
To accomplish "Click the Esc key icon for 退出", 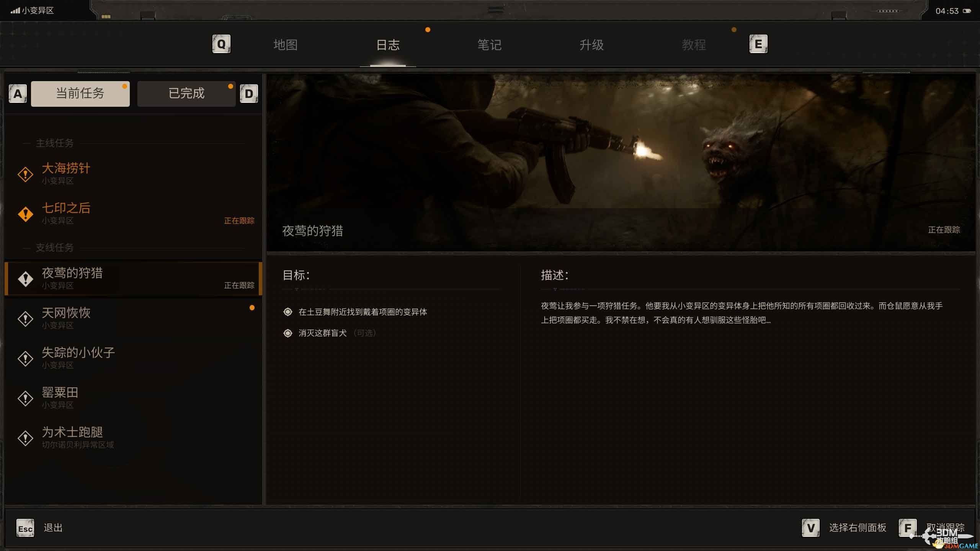I will tap(25, 528).
